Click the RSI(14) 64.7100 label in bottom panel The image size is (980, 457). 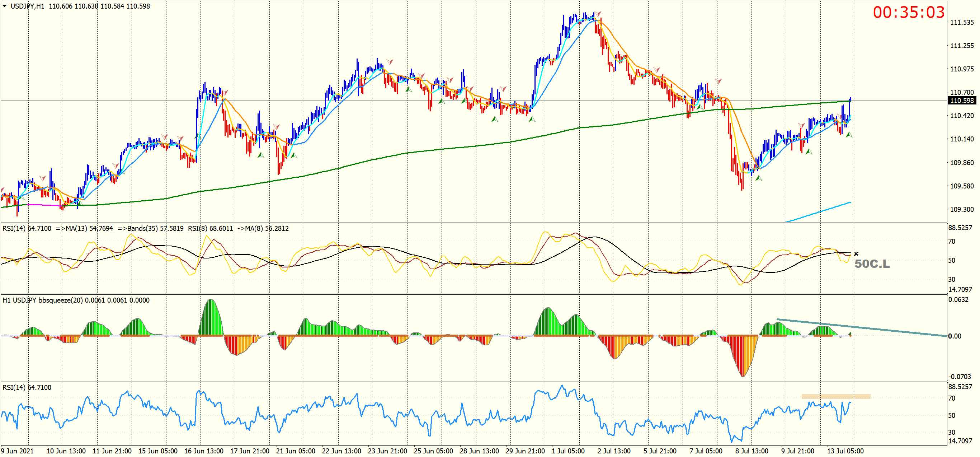tap(27, 387)
